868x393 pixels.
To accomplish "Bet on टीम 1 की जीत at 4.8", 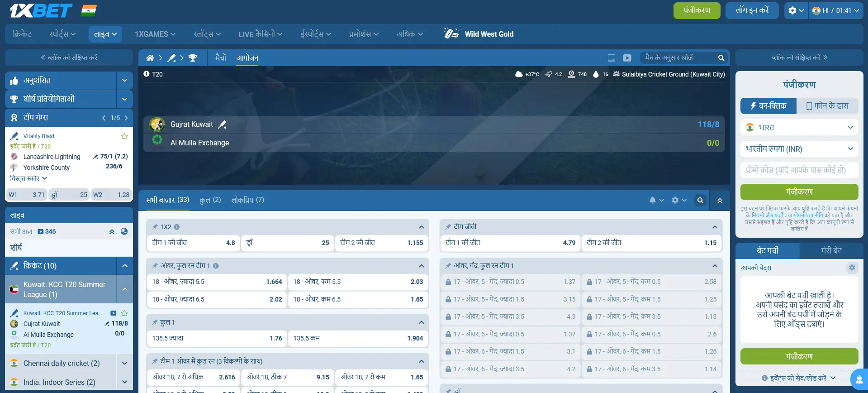I will coord(194,243).
